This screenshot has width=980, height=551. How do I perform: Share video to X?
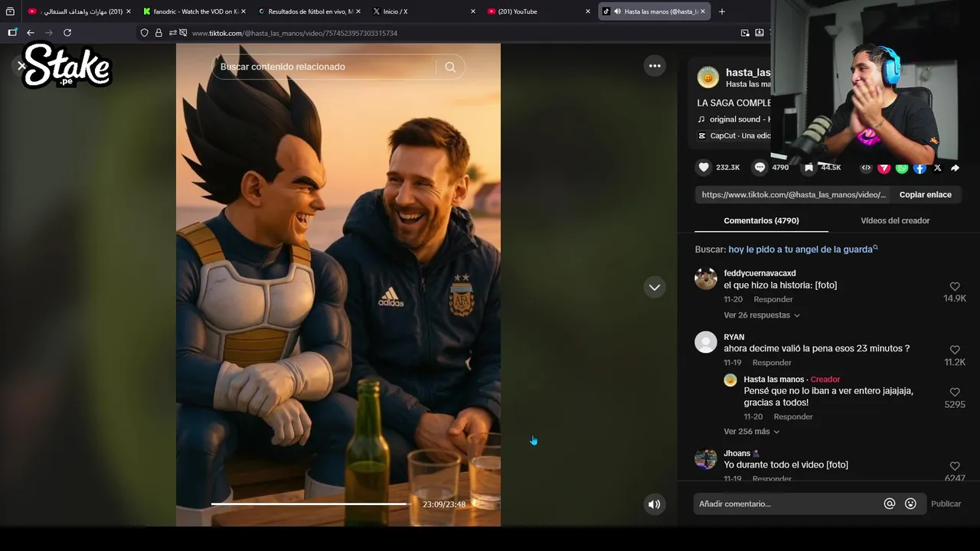[938, 168]
